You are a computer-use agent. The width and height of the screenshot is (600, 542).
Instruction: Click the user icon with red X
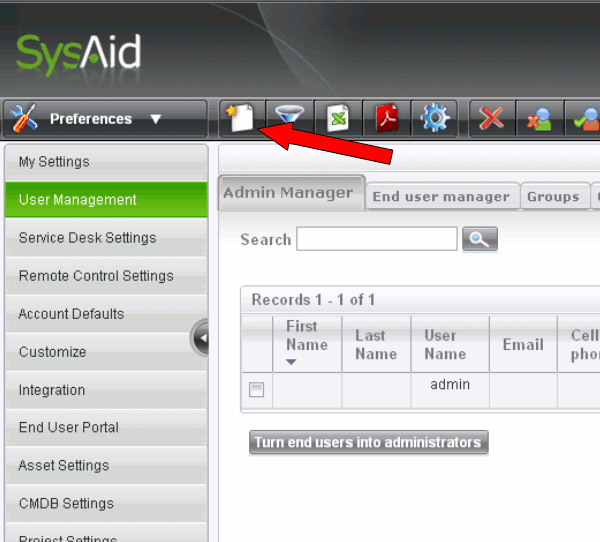point(540,119)
